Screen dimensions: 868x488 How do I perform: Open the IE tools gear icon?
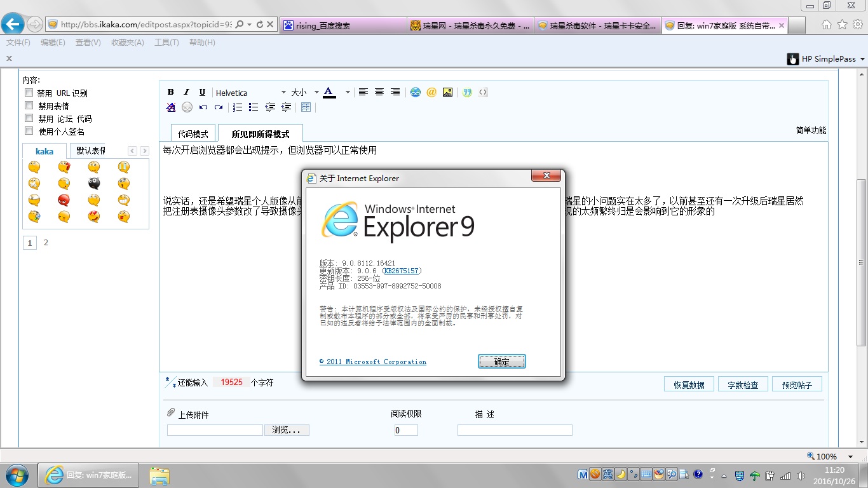pyautogui.click(x=857, y=24)
